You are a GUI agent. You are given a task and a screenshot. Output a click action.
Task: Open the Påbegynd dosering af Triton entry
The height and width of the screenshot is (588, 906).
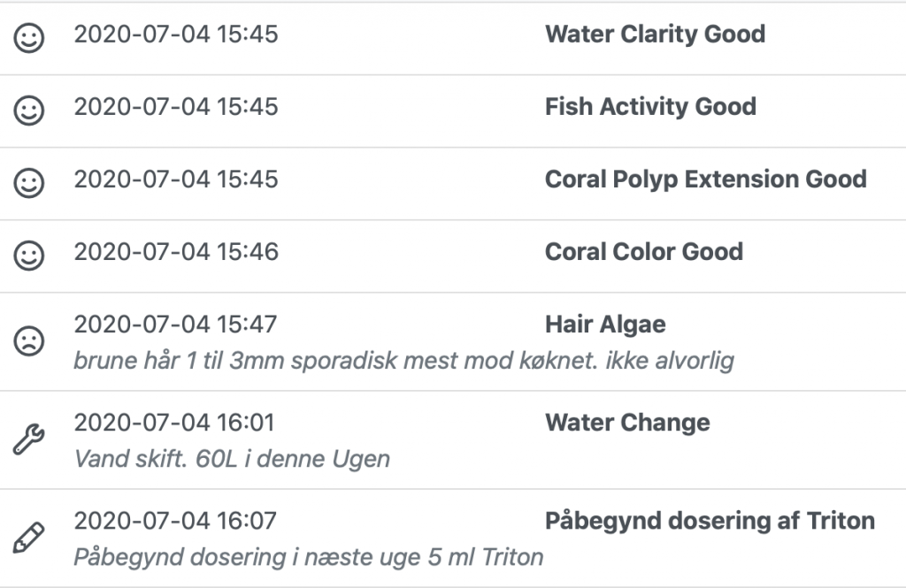pos(710,521)
